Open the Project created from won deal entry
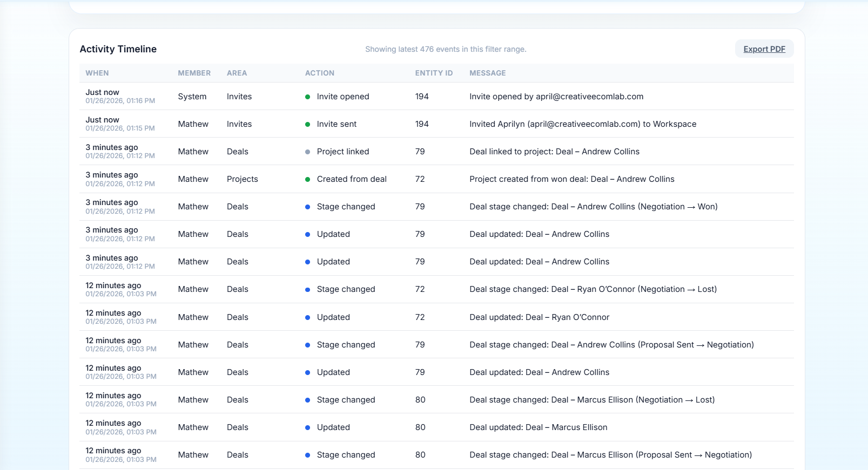Image resolution: width=868 pixels, height=470 pixels. (571, 179)
